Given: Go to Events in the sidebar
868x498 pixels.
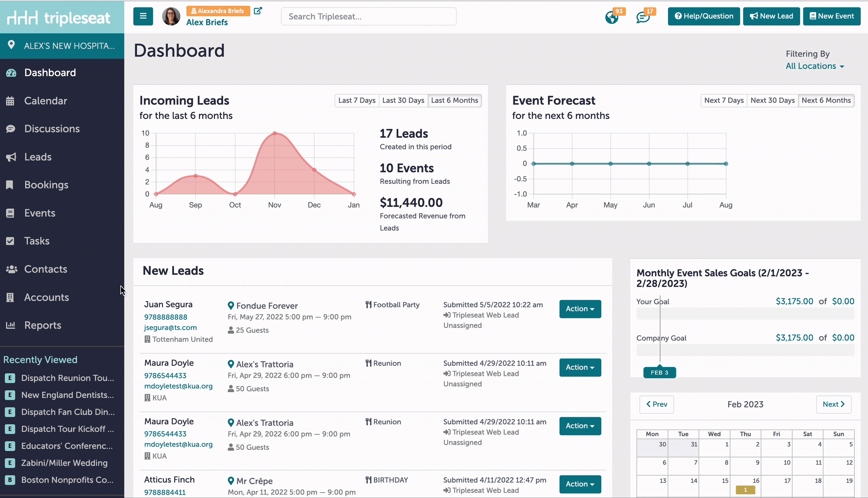Looking at the screenshot, I should point(40,213).
